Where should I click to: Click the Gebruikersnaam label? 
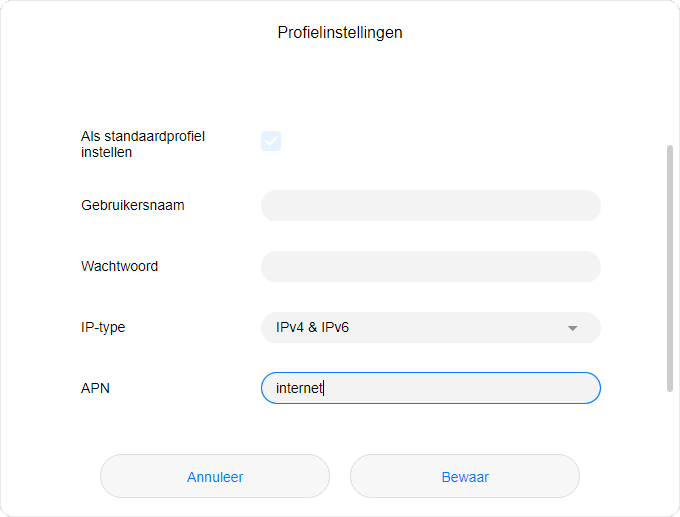[133, 206]
